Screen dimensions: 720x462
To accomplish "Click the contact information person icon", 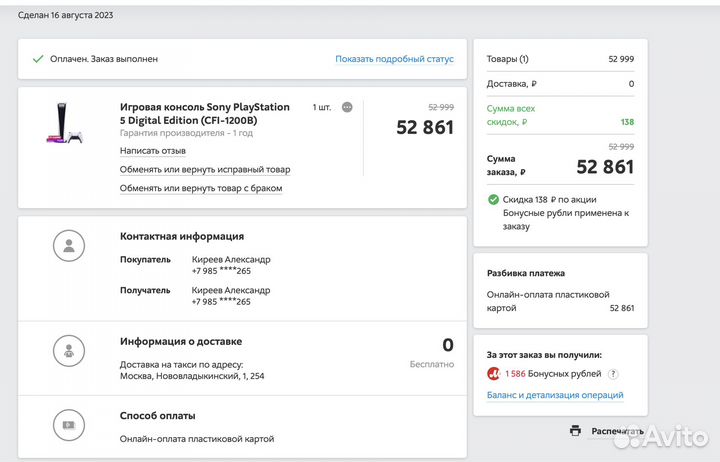I will [x=68, y=245].
